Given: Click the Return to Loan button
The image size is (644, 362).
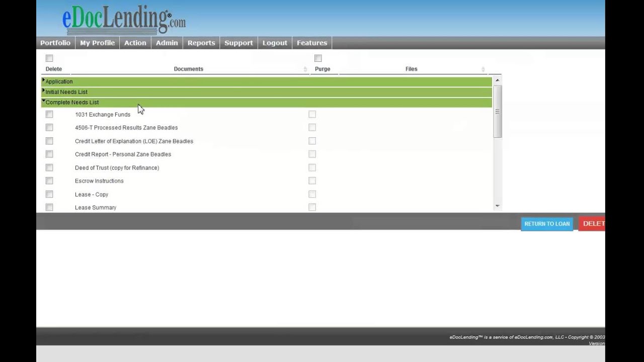Looking at the screenshot, I should point(547,224).
